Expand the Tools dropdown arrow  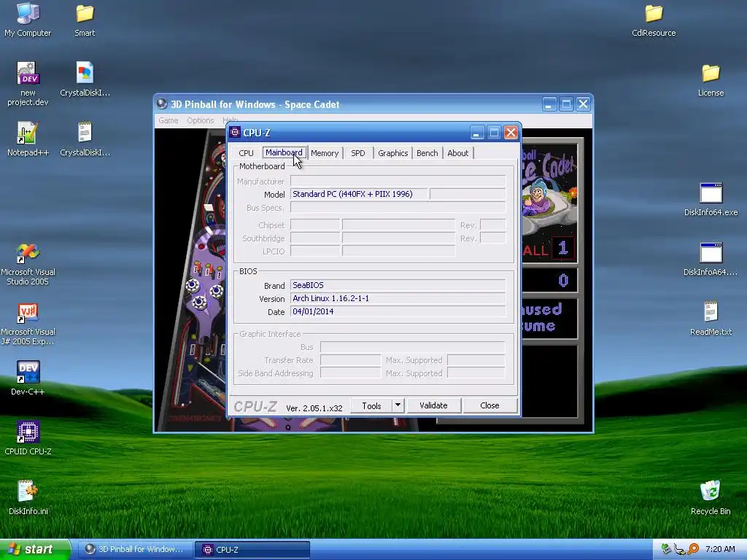tap(398, 405)
